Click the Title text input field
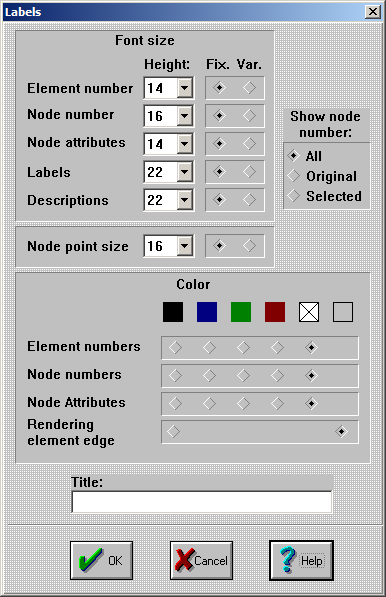This screenshot has width=386, height=597. point(202,502)
